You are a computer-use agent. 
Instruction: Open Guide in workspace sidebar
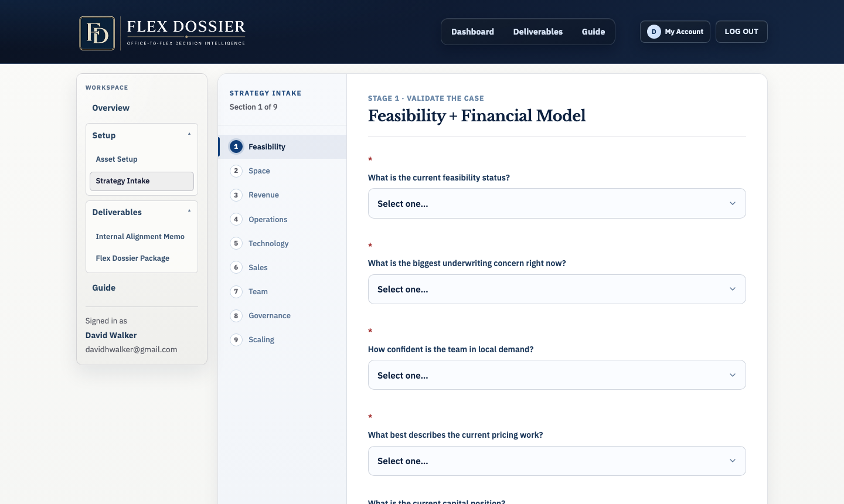(104, 288)
